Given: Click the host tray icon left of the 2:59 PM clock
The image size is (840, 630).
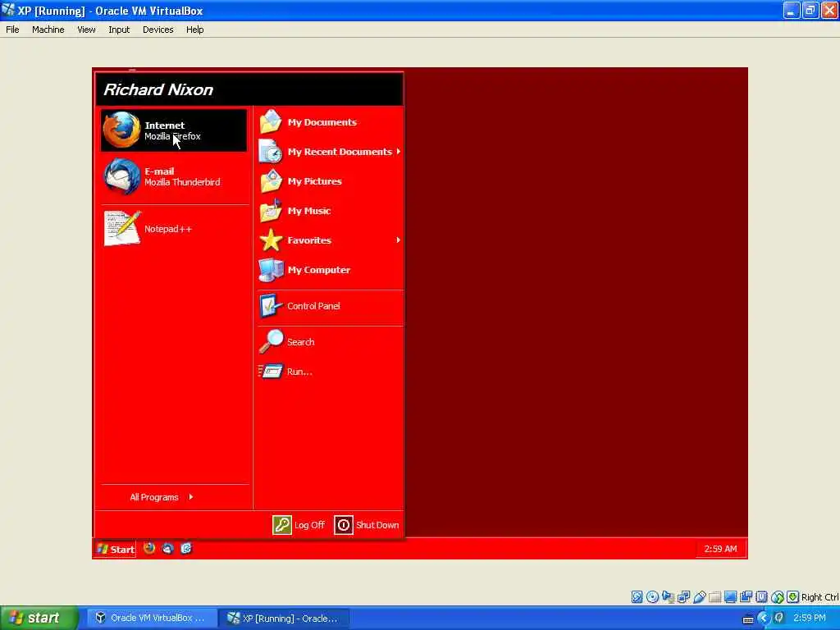Looking at the screenshot, I should pos(779,618).
